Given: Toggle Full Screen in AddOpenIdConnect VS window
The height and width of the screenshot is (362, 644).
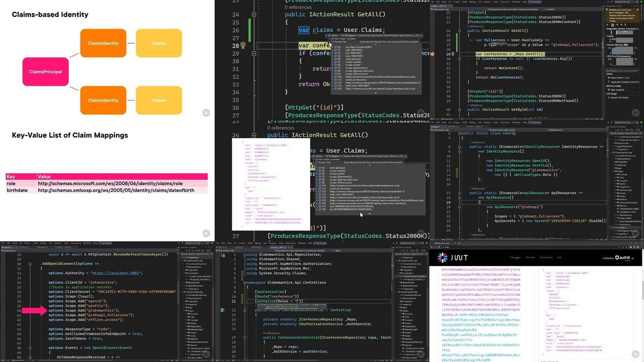Looking at the screenshot, I should [106, 243].
